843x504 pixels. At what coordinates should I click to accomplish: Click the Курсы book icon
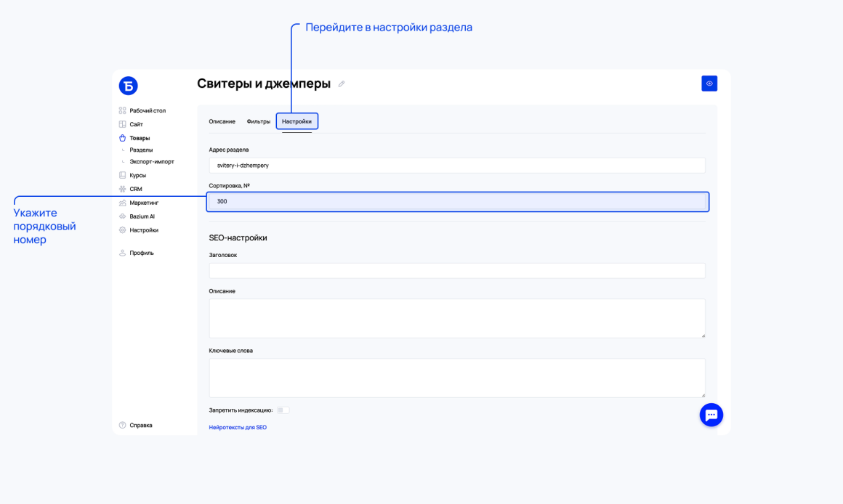122,175
